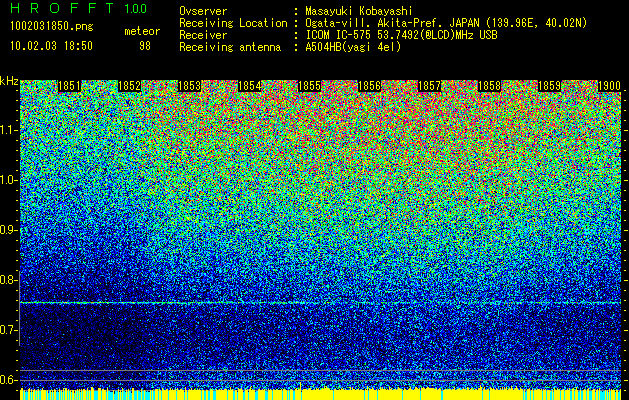The width and height of the screenshot is (629, 400).
Task: Click the Ovserver field label
Action: pyautogui.click(x=203, y=11)
